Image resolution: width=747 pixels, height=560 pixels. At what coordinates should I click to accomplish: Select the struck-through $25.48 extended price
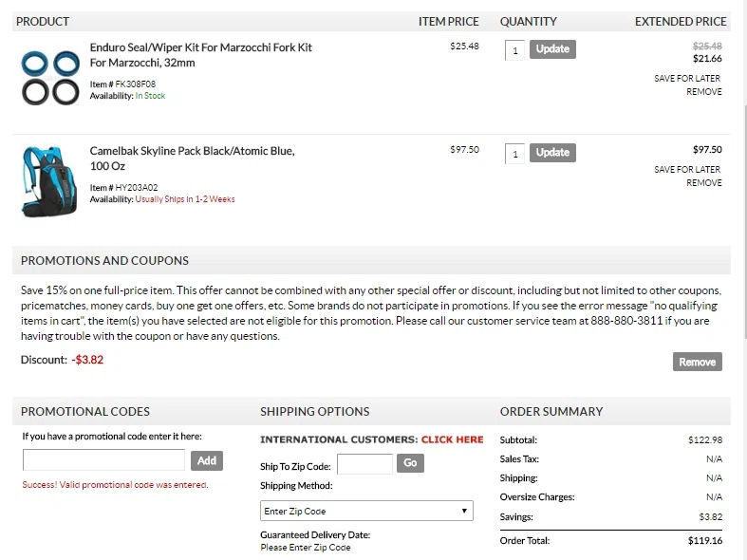click(707, 46)
